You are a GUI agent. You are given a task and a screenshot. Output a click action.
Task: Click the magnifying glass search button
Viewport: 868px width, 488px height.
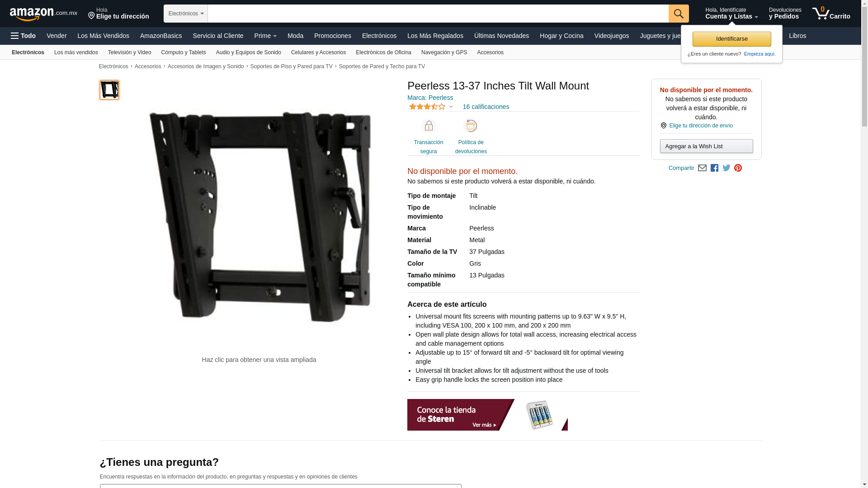pos(679,14)
